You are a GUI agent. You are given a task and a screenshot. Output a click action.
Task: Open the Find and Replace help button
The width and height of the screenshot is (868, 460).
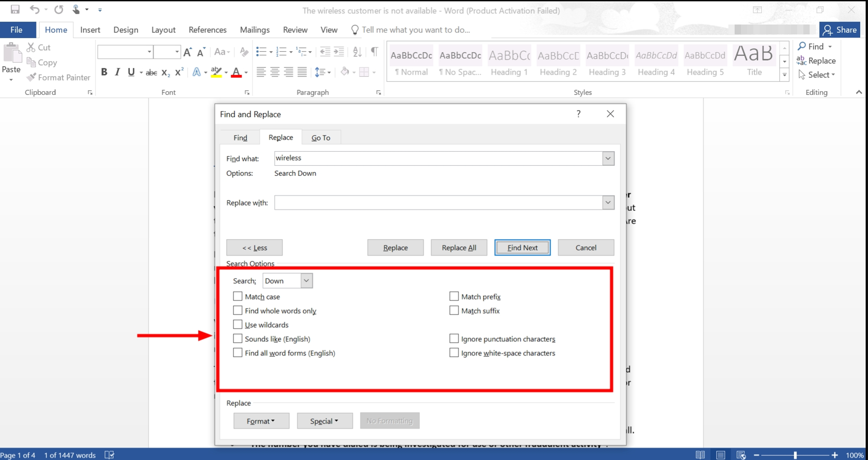578,114
